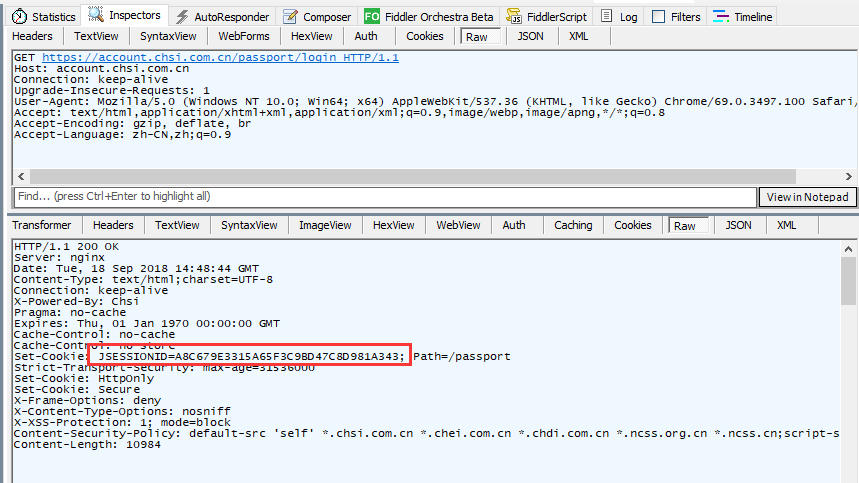Screen dimensions: 859x483
Task: Select request JSON inspector tab
Action: pyautogui.click(x=530, y=36)
